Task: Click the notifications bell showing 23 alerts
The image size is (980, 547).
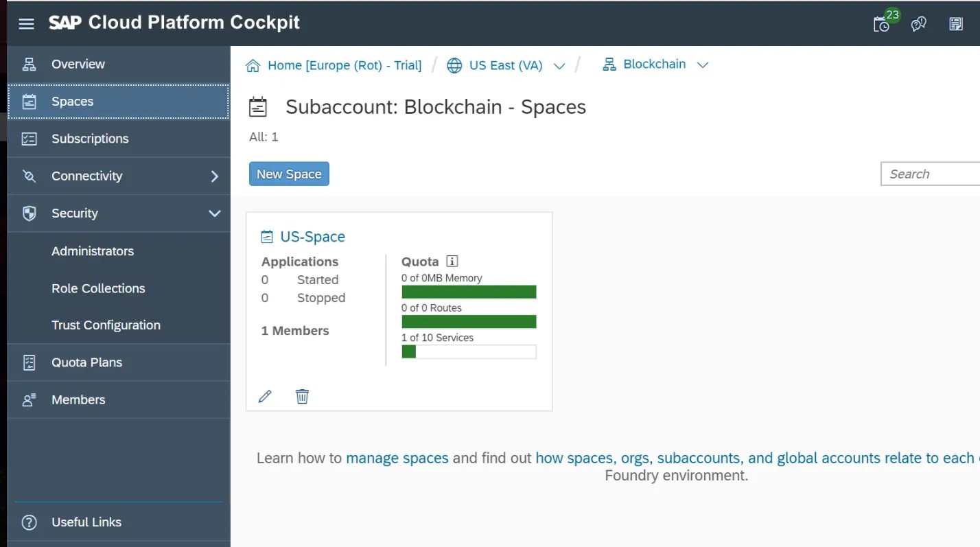Action: click(x=882, y=23)
